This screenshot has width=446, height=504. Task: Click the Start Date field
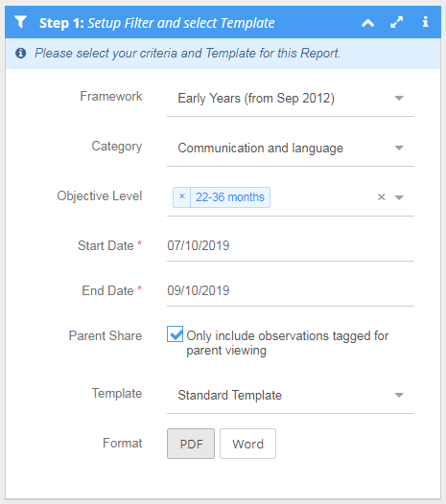point(291,246)
